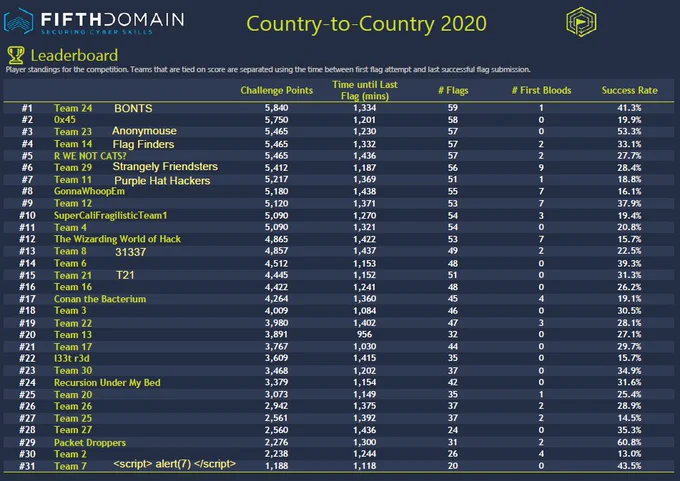
Task: Click the Fifth Domain logo
Action: [x=94, y=21]
